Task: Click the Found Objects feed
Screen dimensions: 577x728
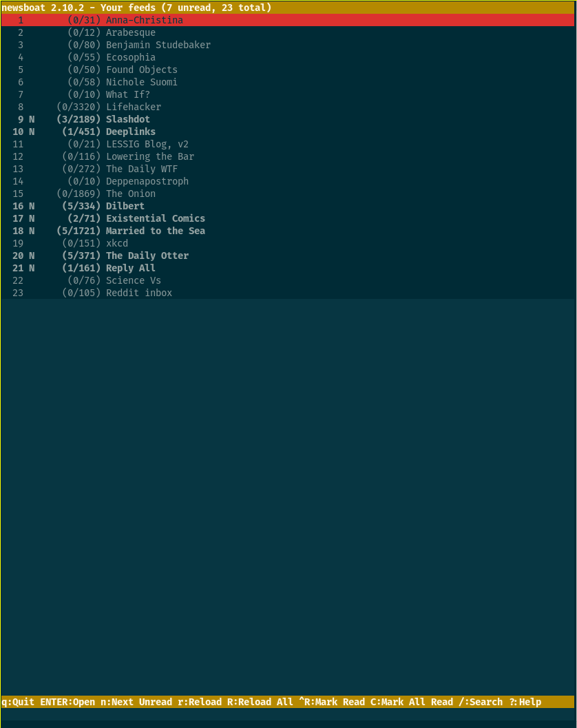Action: (288, 70)
